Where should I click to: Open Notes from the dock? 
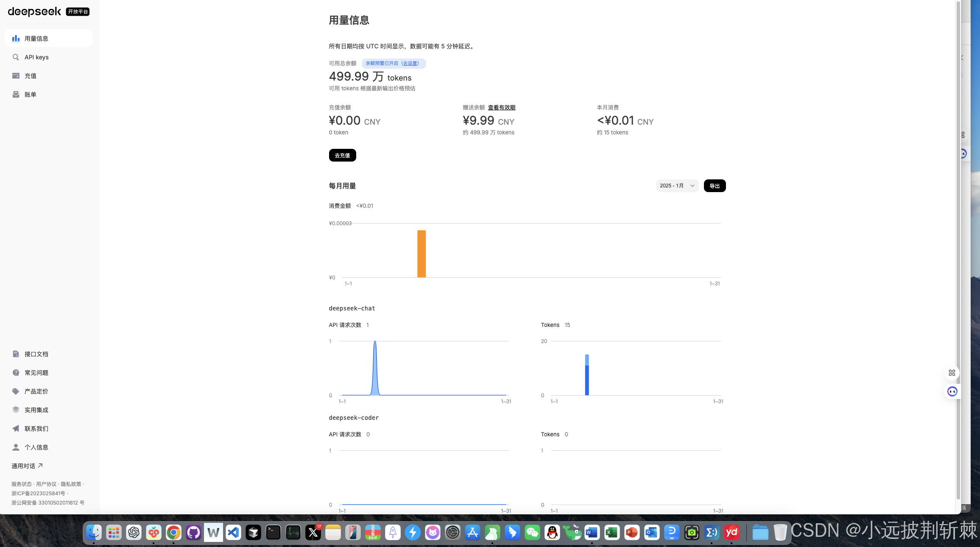click(333, 533)
